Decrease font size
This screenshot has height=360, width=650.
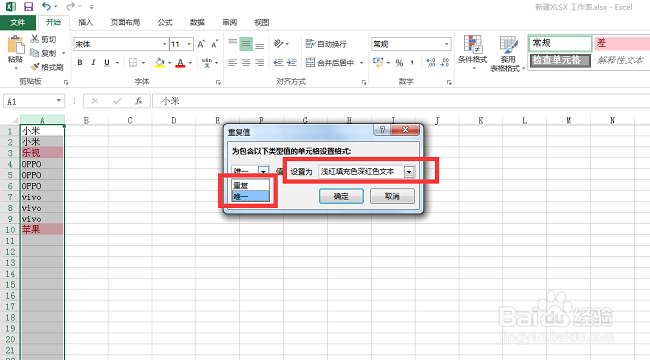214,44
